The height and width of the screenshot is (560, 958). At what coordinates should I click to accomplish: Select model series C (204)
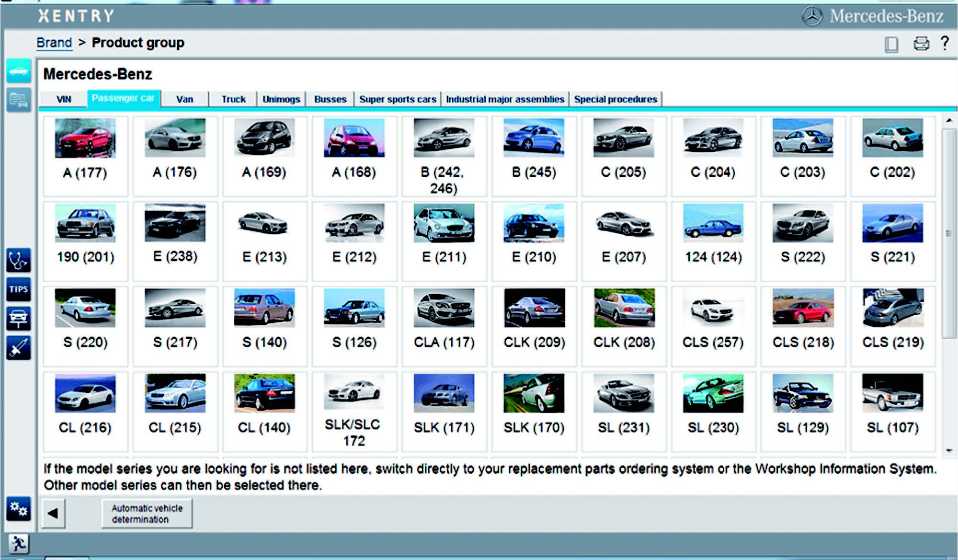(x=713, y=156)
